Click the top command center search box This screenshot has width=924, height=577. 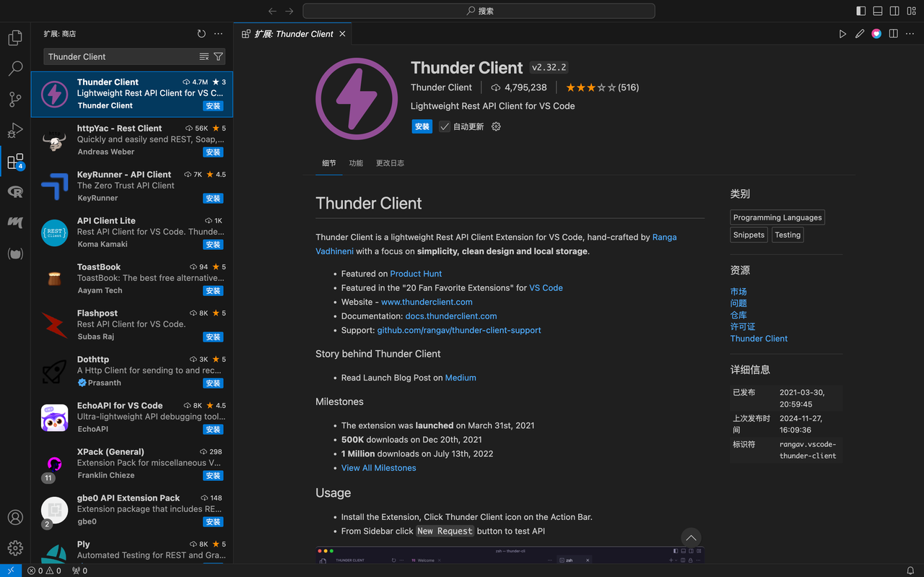click(479, 11)
